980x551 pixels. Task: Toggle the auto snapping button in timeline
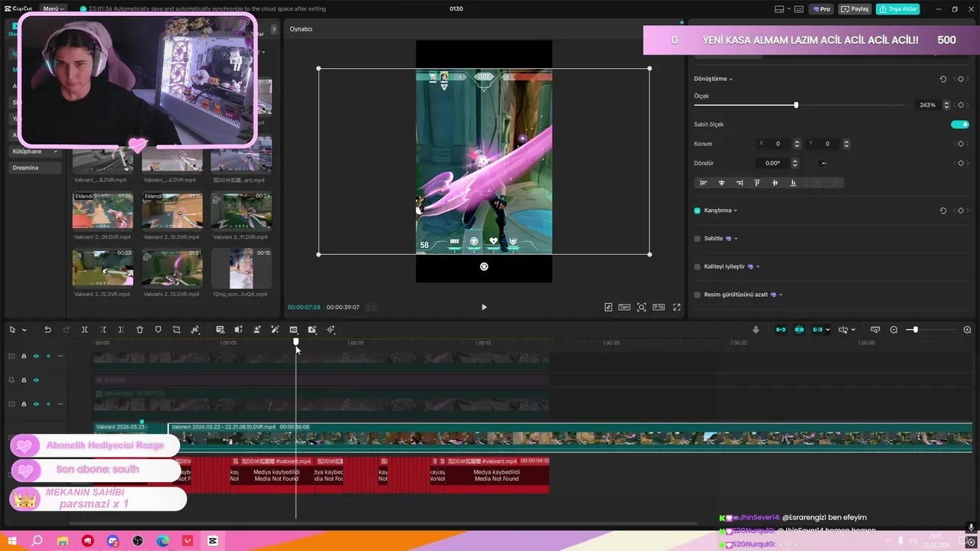click(x=799, y=330)
